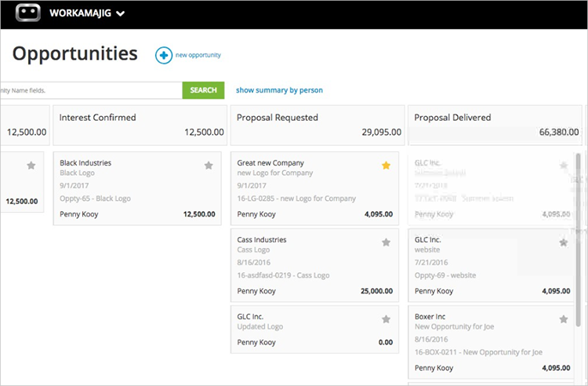
Task: Click the Workamajig robot logo icon
Action: [27, 13]
